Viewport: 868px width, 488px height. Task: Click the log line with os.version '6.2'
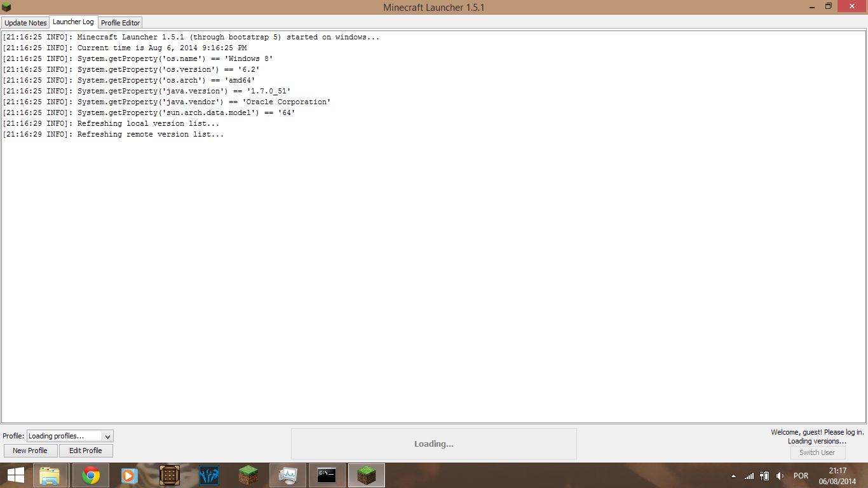point(131,69)
